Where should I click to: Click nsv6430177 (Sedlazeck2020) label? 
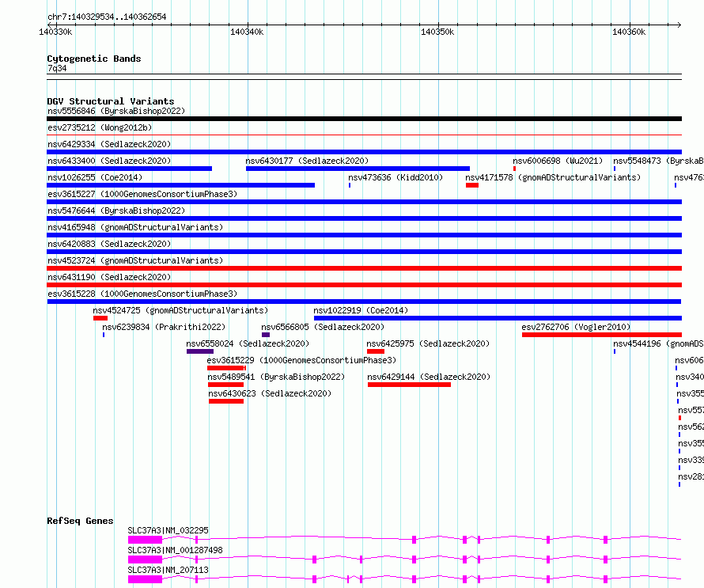point(307,161)
